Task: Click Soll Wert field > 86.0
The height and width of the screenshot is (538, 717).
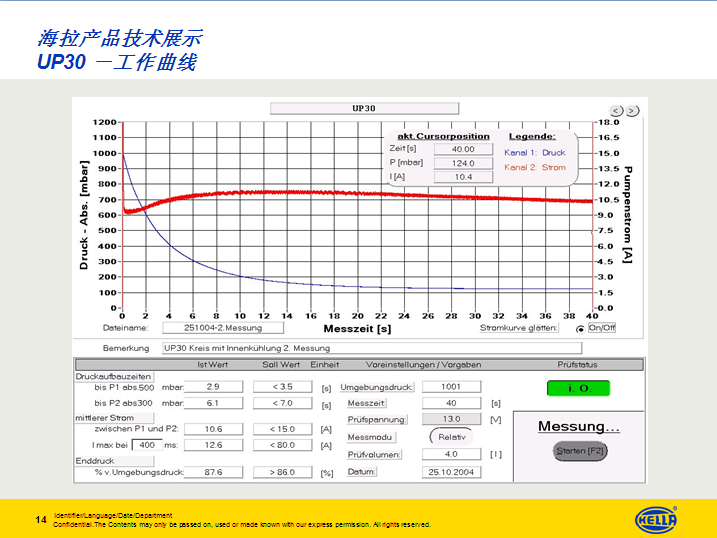Action: click(283, 472)
